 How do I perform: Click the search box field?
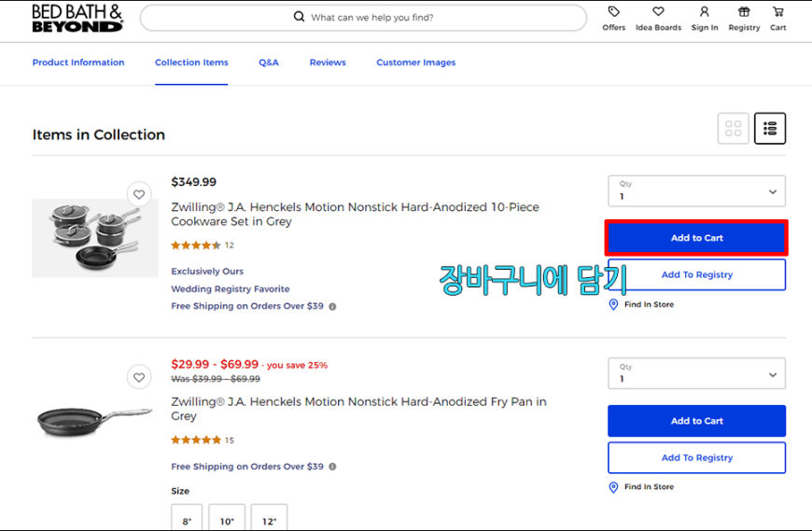pyautogui.click(x=364, y=18)
